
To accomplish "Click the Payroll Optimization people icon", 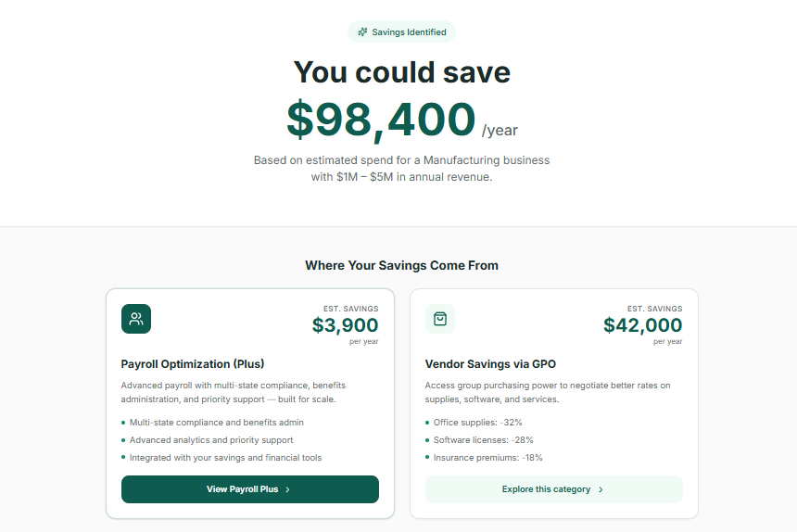I will [136, 319].
